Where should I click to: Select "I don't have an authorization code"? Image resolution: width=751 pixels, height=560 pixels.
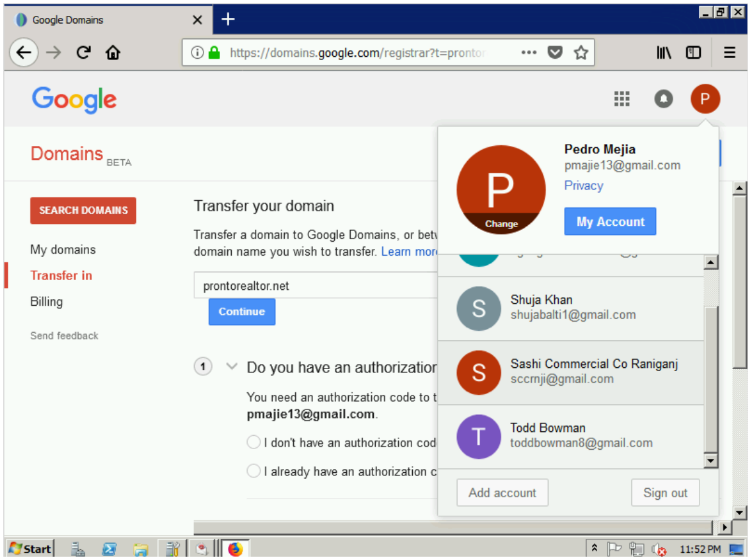point(254,442)
